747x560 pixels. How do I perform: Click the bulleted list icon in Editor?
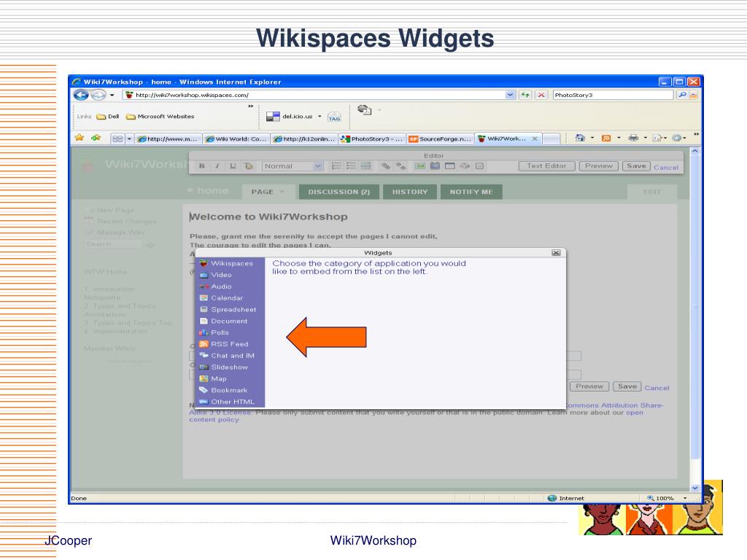351,166
